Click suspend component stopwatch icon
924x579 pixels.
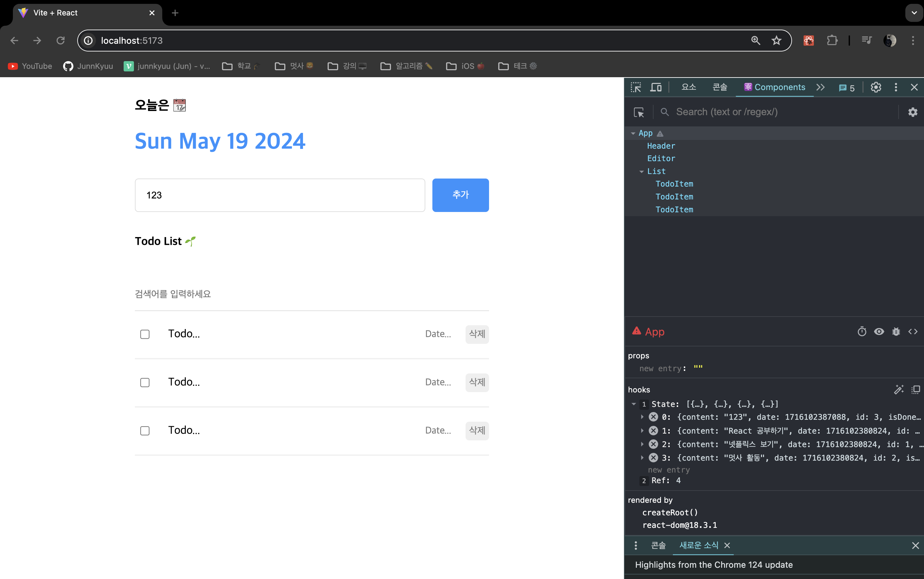click(x=862, y=332)
